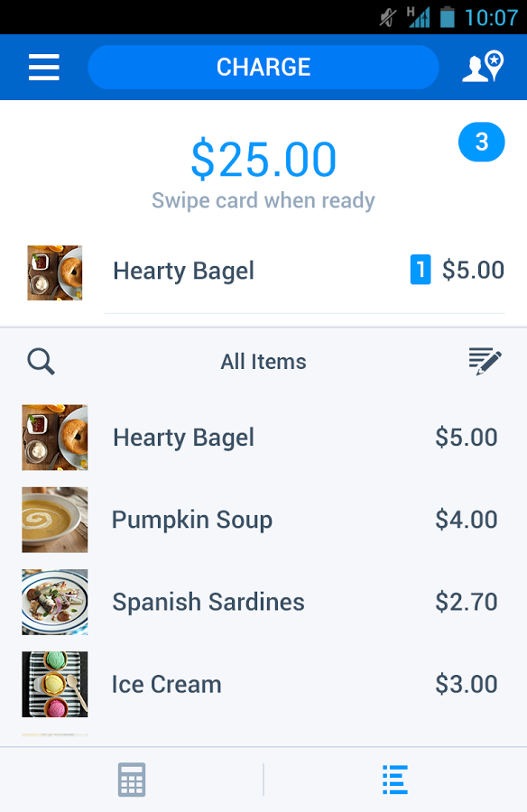Tap the All Items header
The height and width of the screenshot is (812, 527).
[263, 361]
